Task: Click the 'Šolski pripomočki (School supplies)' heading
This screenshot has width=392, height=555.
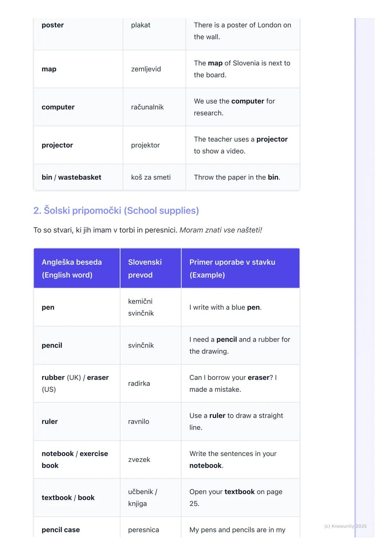Action: click(116, 211)
